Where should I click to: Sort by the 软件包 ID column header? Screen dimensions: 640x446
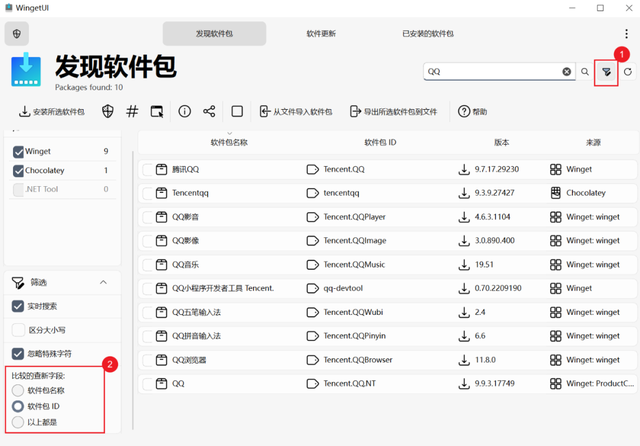coord(380,142)
